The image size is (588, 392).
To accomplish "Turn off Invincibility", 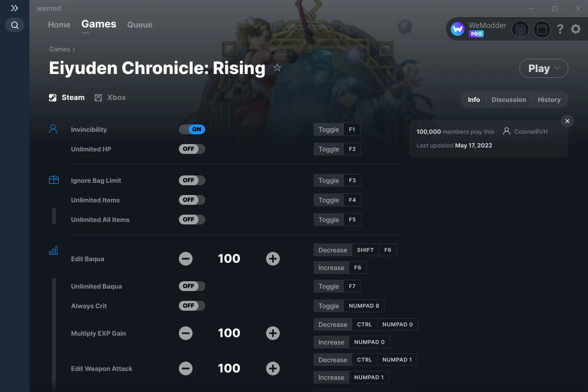I will click(x=192, y=129).
